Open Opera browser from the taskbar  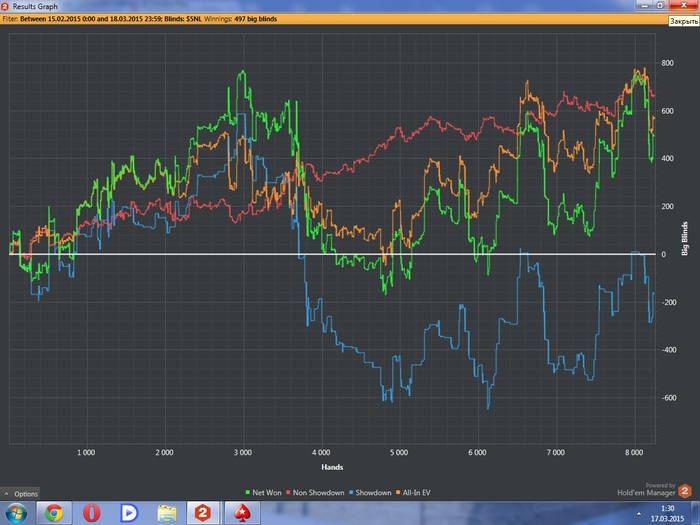(x=92, y=513)
